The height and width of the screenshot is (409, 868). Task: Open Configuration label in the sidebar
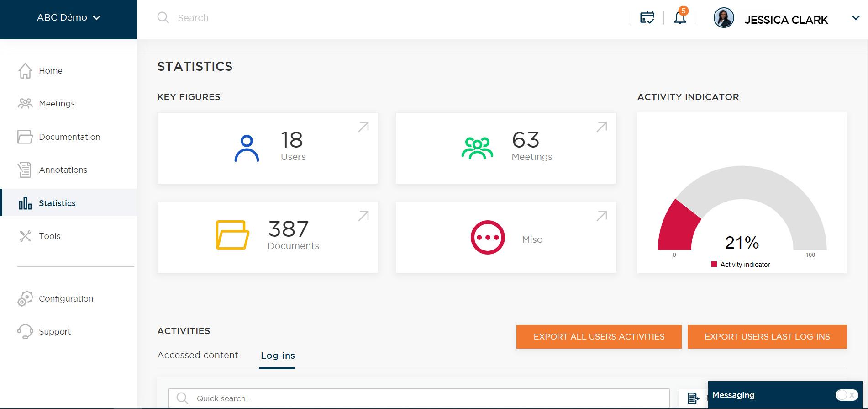click(x=66, y=298)
